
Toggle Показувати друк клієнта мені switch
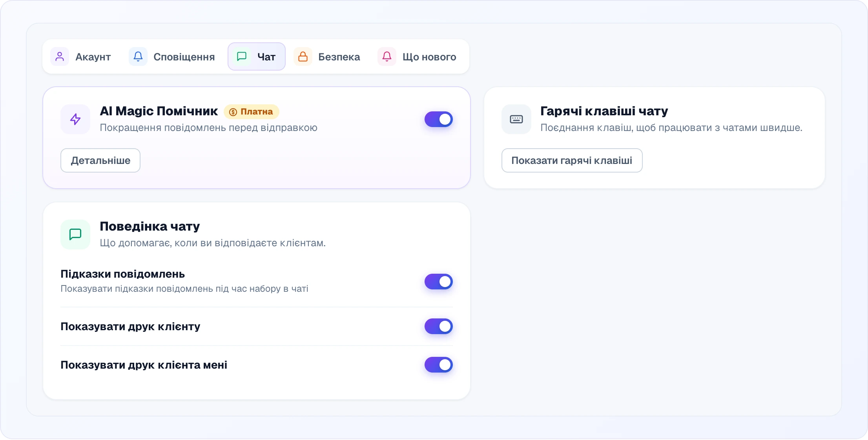click(439, 365)
